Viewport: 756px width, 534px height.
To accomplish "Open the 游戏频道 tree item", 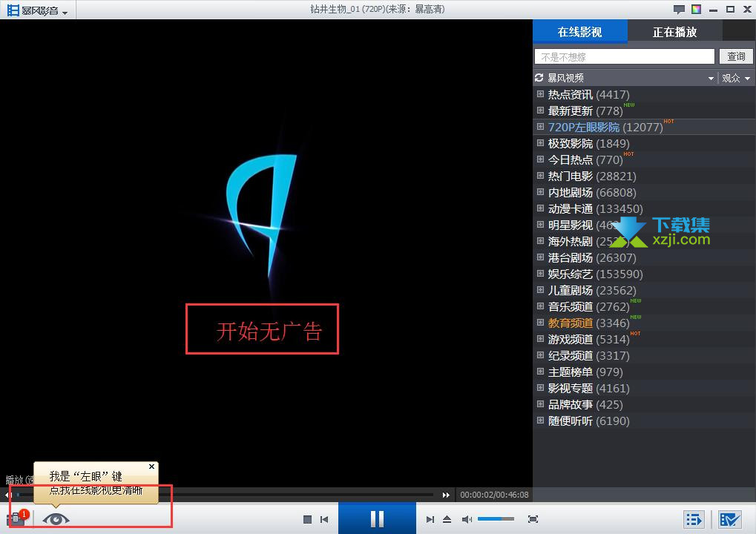I will (x=588, y=339).
